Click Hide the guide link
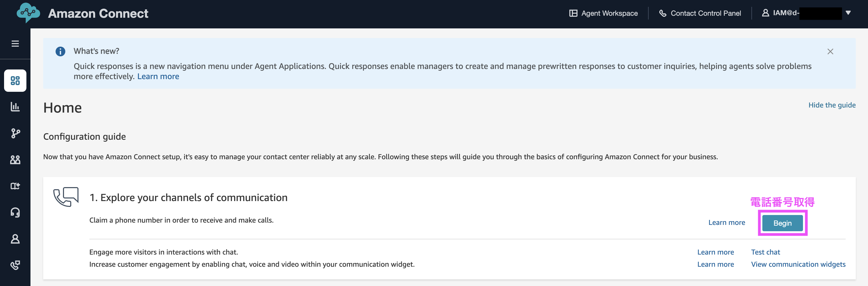Image resolution: width=868 pixels, height=286 pixels. pos(832,105)
